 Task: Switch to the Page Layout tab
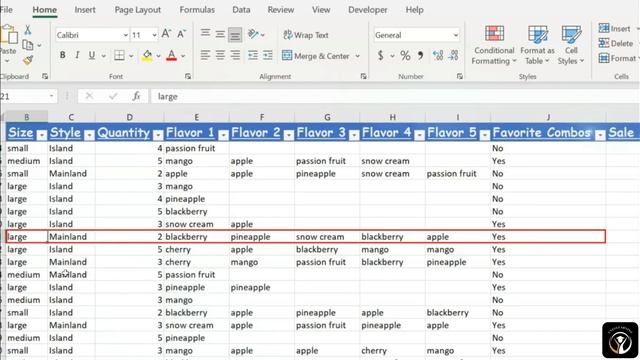click(x=138, y=10)
